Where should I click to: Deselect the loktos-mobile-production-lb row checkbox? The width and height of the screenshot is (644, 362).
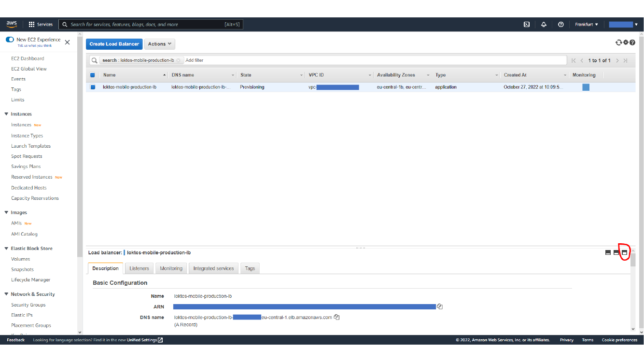[93, 87]
